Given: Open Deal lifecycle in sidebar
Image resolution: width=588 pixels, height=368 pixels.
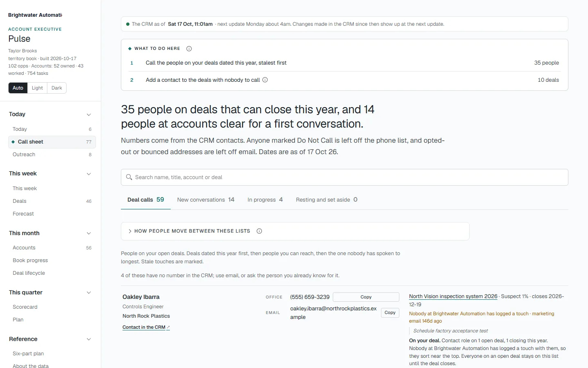Looking at the screenshot, I should pyautogui.click(x=52, y=273).
